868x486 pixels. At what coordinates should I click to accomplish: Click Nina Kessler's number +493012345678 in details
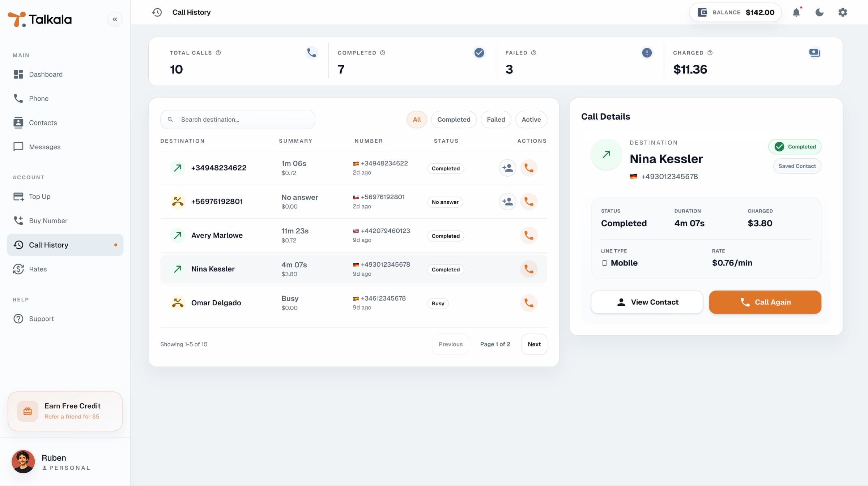[669, 177]
